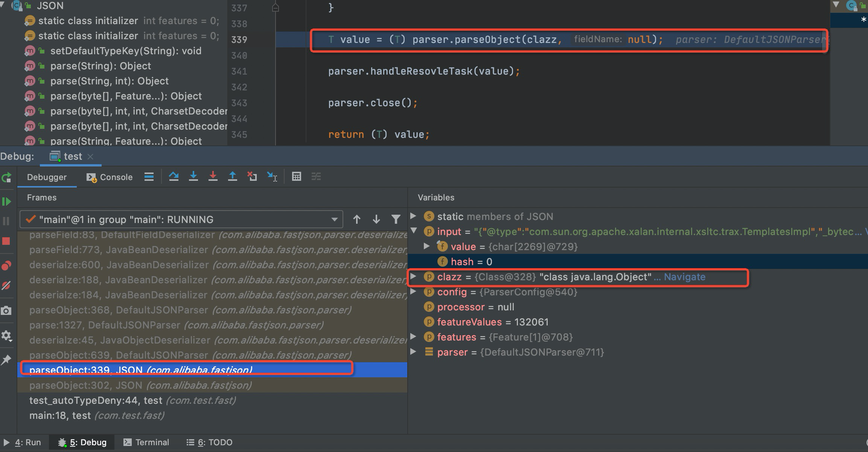This screenshot has width=868, height=452.
Task: Open Evaluate Expression calculator icon
Action: pyautogui.click(x=297, y=176)
